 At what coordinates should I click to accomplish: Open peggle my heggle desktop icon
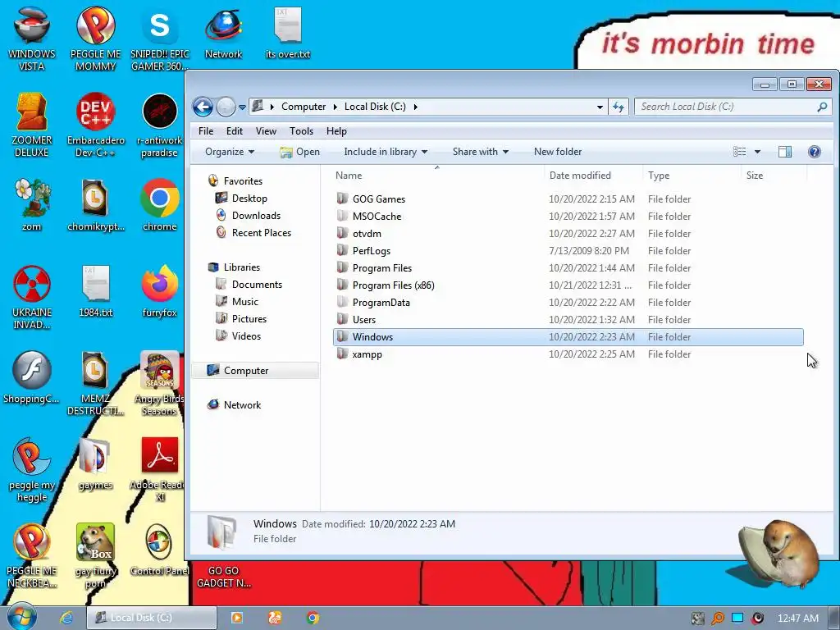point(32,470)
